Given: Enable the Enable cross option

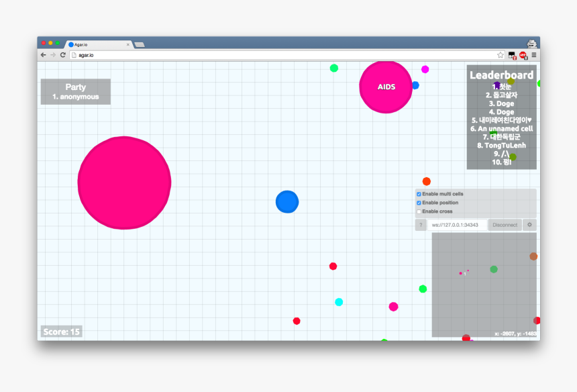Looking at the screenshot, I should (x=418, y=211).
